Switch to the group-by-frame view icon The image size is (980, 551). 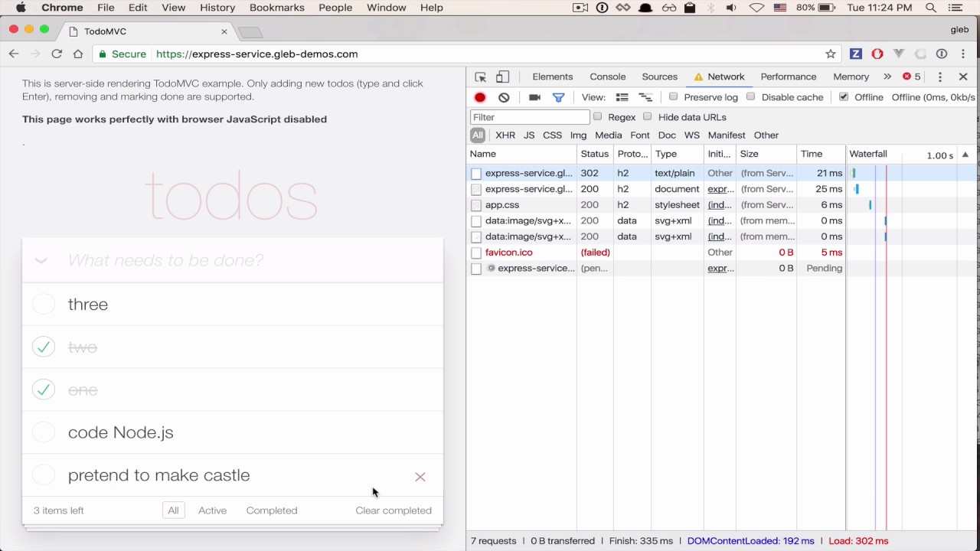tap(645, 97)
